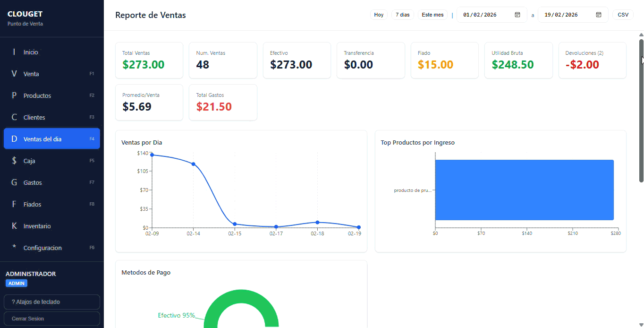
Task: Export report with the CSV button
Action: click(x=623, y=15)
